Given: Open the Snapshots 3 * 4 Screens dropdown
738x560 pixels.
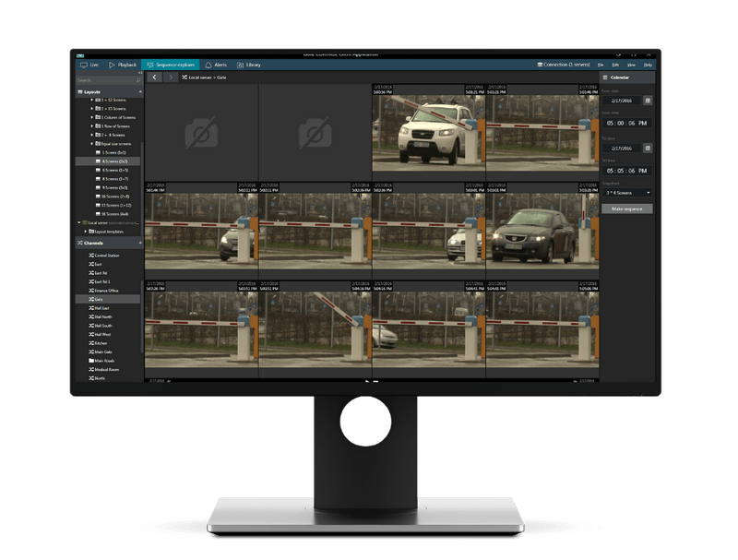Looking at the screenshot, I should 627,193.
